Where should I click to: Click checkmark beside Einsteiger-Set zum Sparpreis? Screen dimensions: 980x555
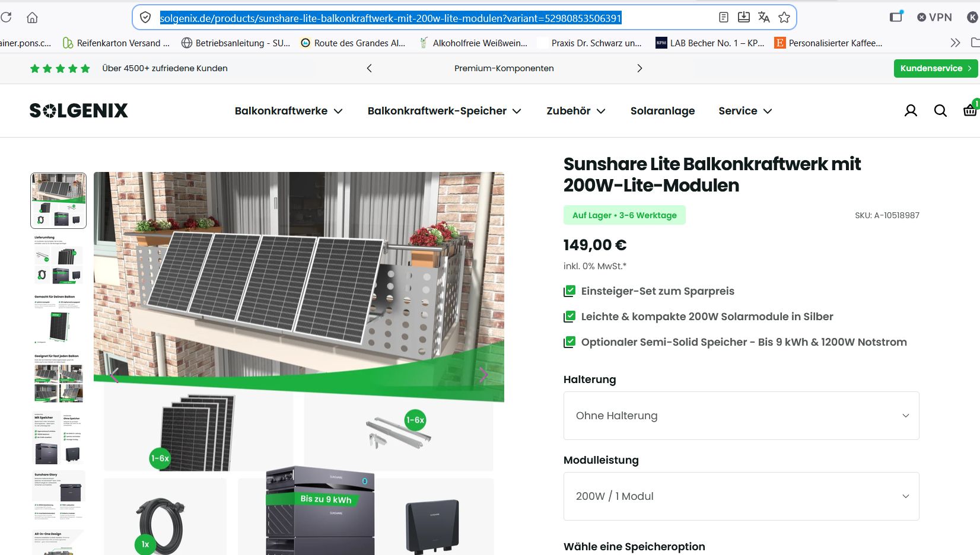coord(569,291)
